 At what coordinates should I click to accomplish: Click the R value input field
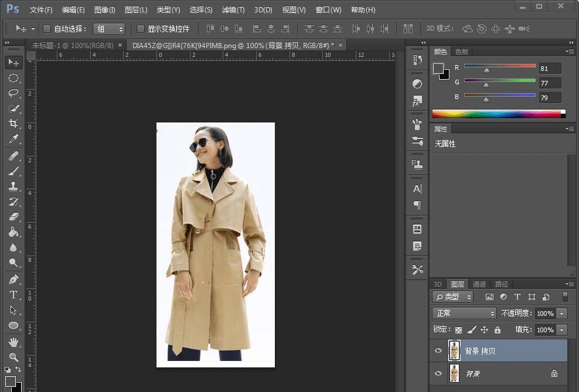tap(550, 68)
